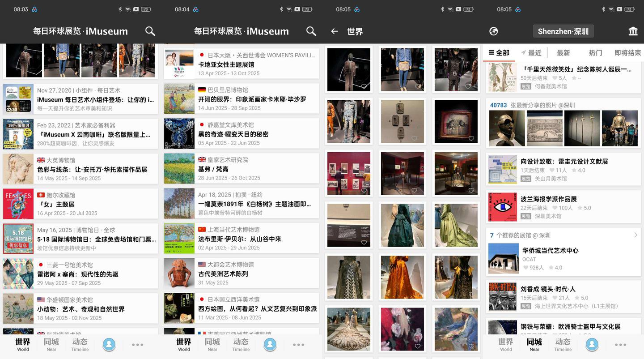Open iMuseum 每日艺术小组件登场 article
644x359 pixels.
(x=80, y=99)
